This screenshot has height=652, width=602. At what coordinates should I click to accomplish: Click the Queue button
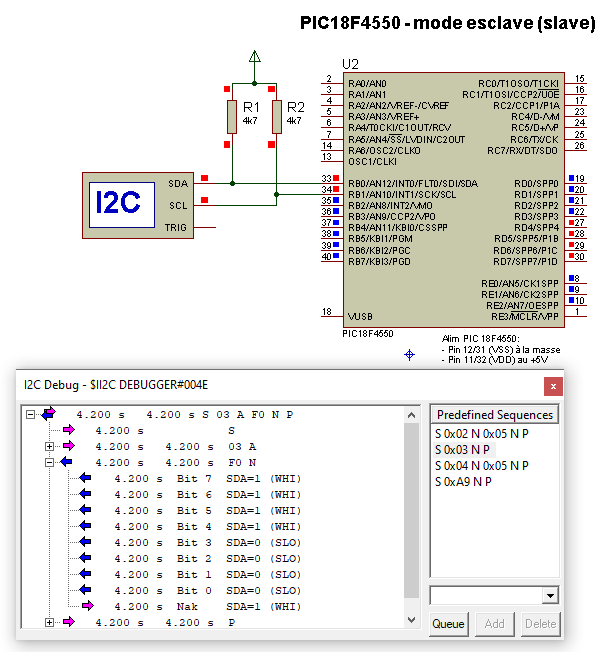click(449, 624)
